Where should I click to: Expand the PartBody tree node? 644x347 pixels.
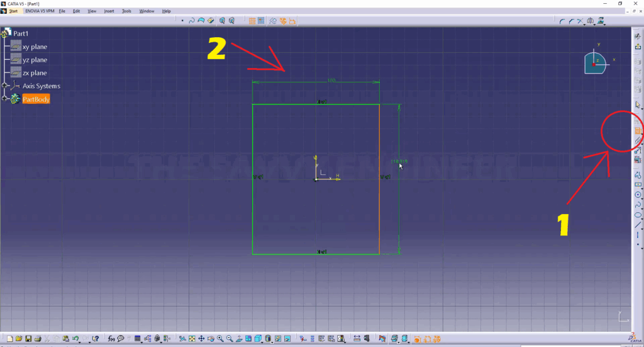pyautogui.click(x=5, y=99)
